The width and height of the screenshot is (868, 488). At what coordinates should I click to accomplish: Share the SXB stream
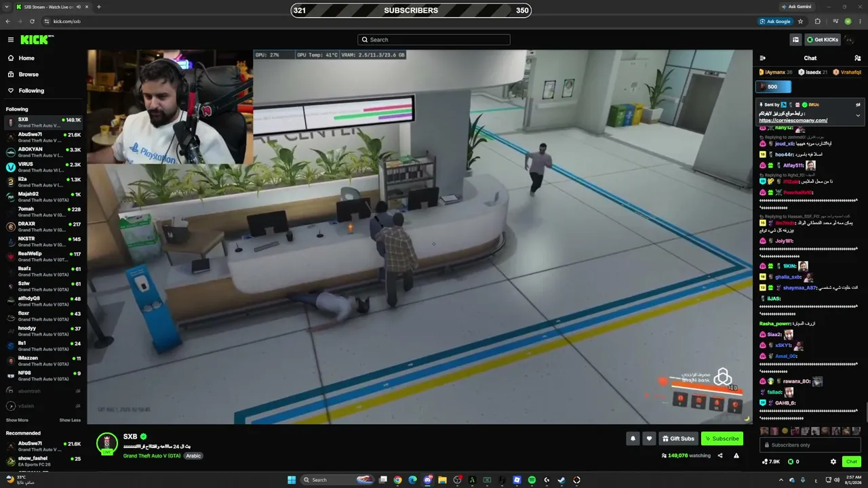click(x=720, y=455)
